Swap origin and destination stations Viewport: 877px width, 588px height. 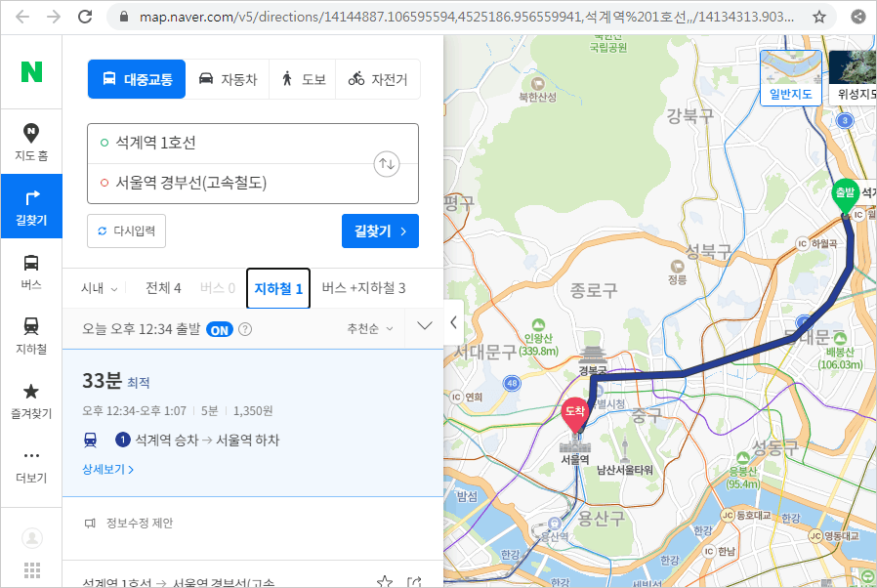(x=387, y=164)
